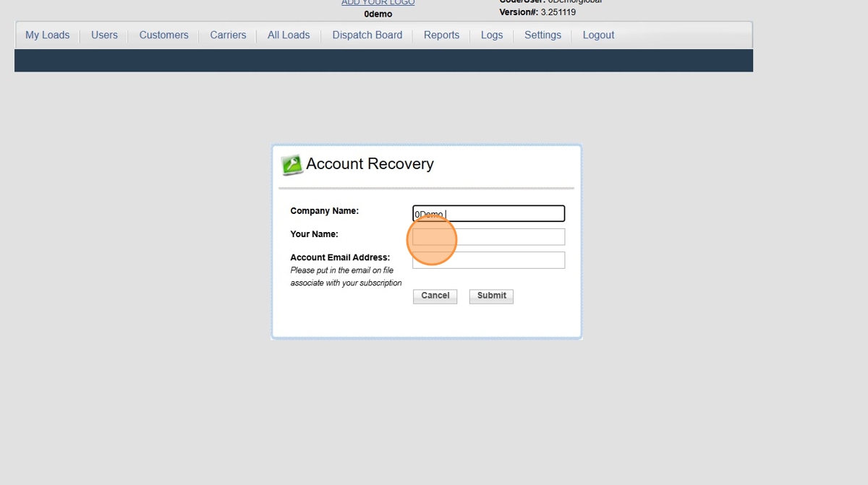The width and height of the screenshot is (868, 485).
Task: View the Logs section
Action: [x=492, y=35]
